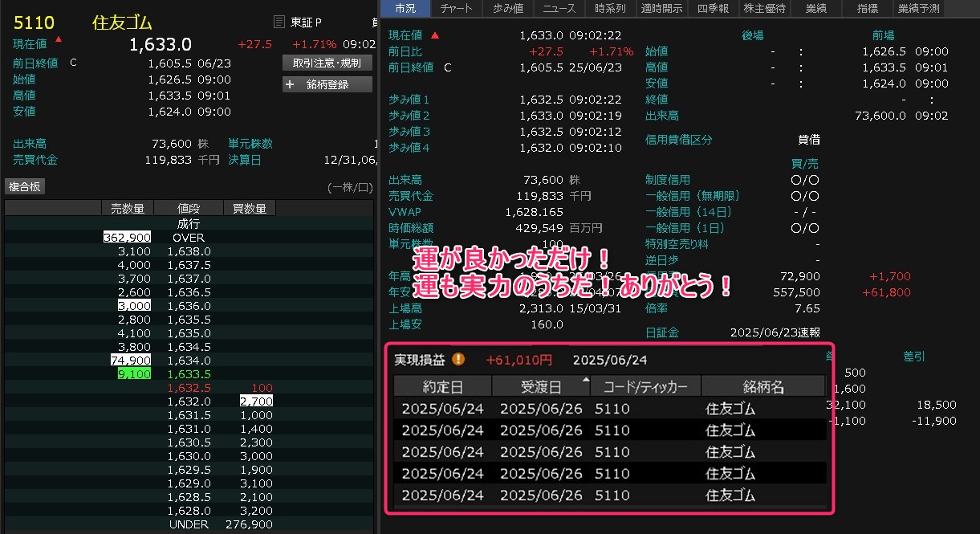Click the 売数量 column header
The height and width of the screenshot is (534, 980).
(127, 209)
